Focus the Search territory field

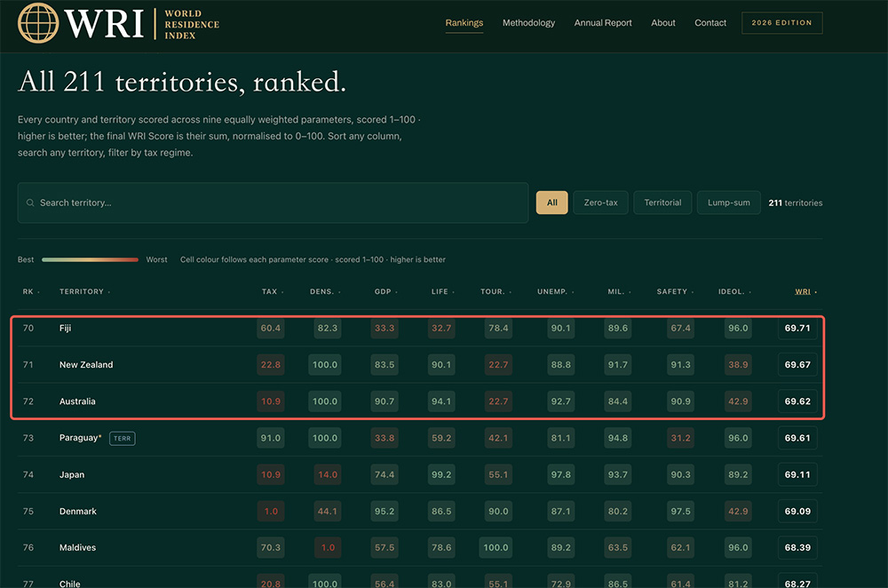(x=273, y=203)
